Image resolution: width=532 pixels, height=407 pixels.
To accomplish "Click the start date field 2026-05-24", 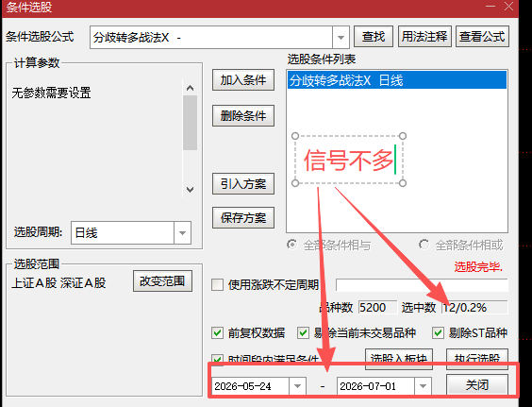I will coord(250,386).
